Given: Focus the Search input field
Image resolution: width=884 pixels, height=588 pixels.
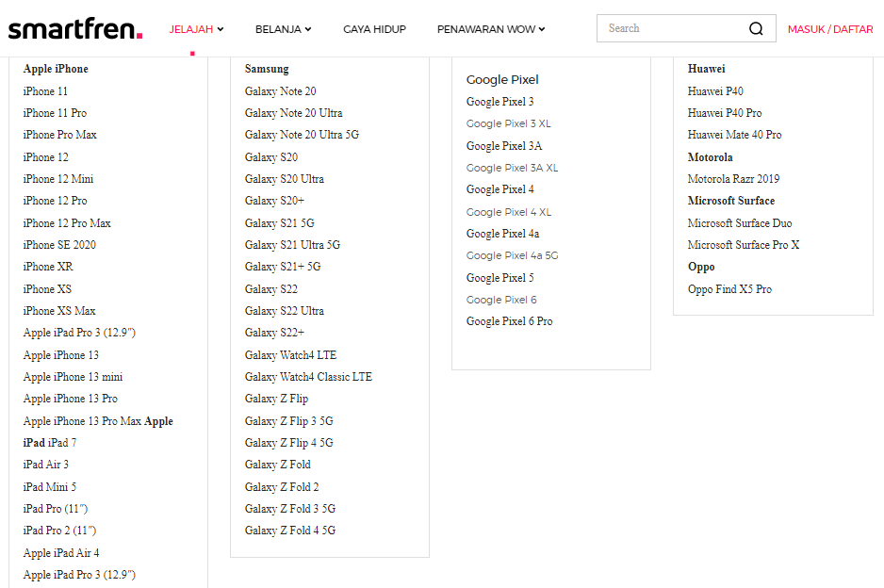Looking at the screenshot, I should point(674,28).
